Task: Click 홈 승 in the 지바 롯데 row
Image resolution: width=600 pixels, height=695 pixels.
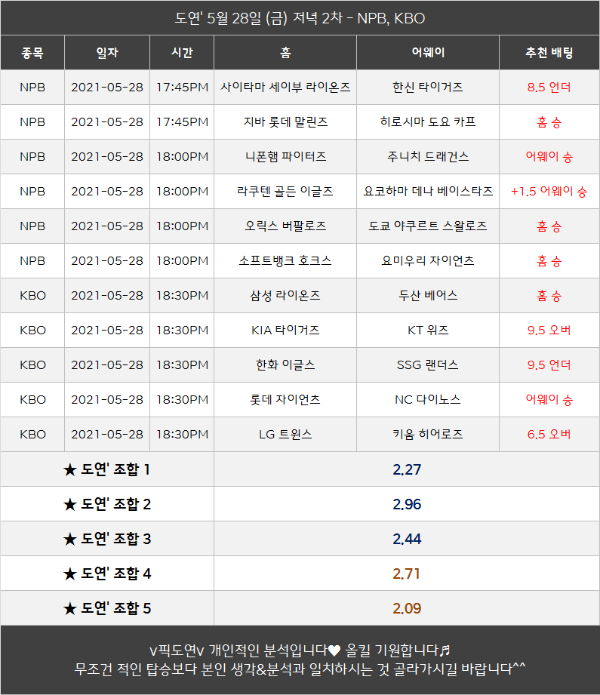Action: (549, 122)
